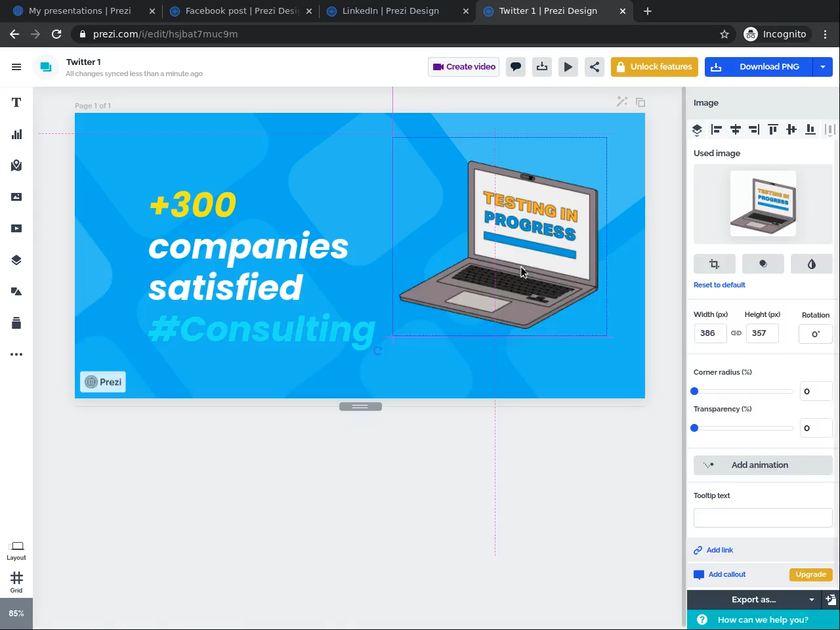Click the Add link option
Screen dimensions: 840x630
713,550
